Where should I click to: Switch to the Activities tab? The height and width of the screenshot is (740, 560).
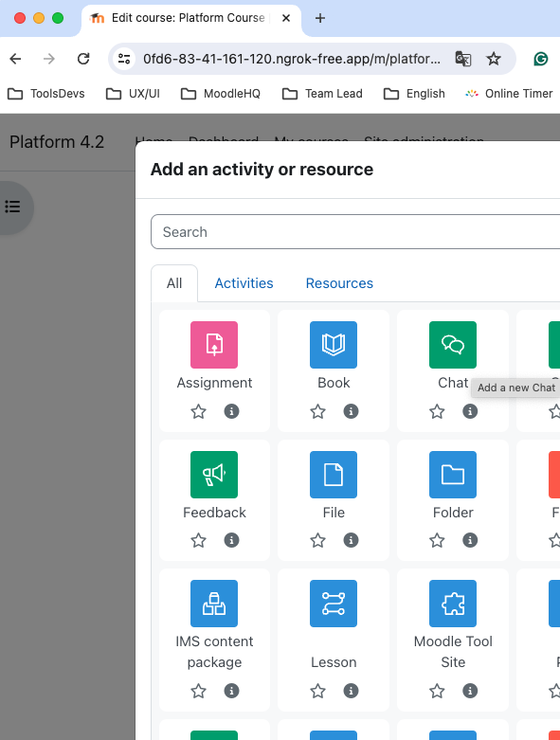click(x=244, y=283)
